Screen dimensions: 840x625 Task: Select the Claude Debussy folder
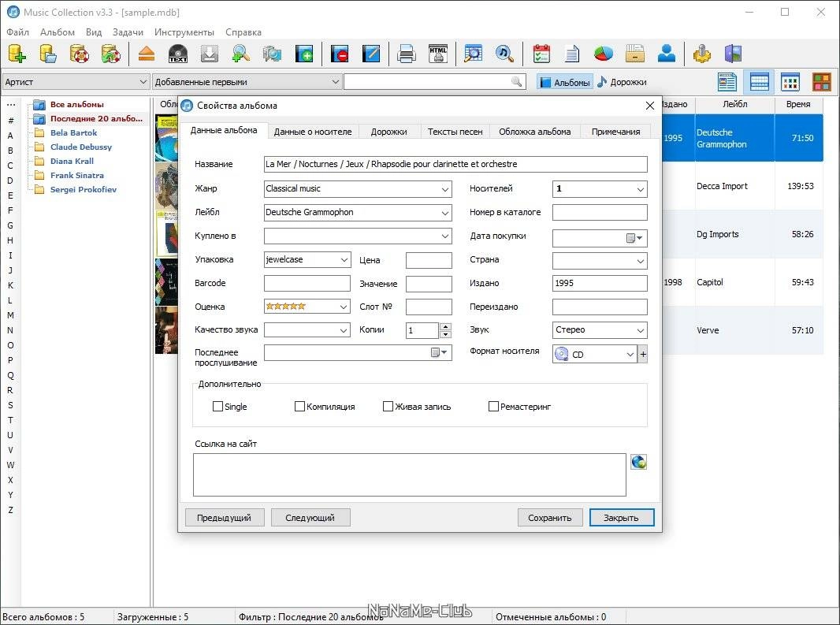coord(81,147)
